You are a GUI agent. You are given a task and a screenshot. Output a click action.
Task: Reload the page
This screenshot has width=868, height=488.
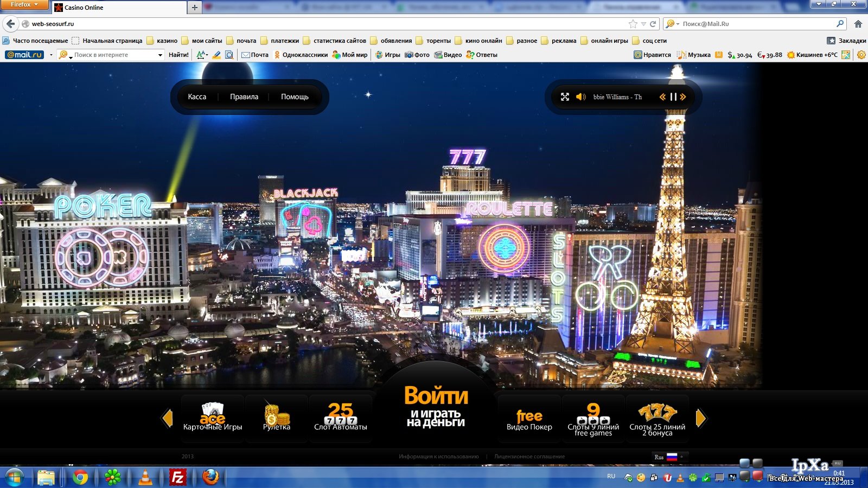(x=653, y=24)
